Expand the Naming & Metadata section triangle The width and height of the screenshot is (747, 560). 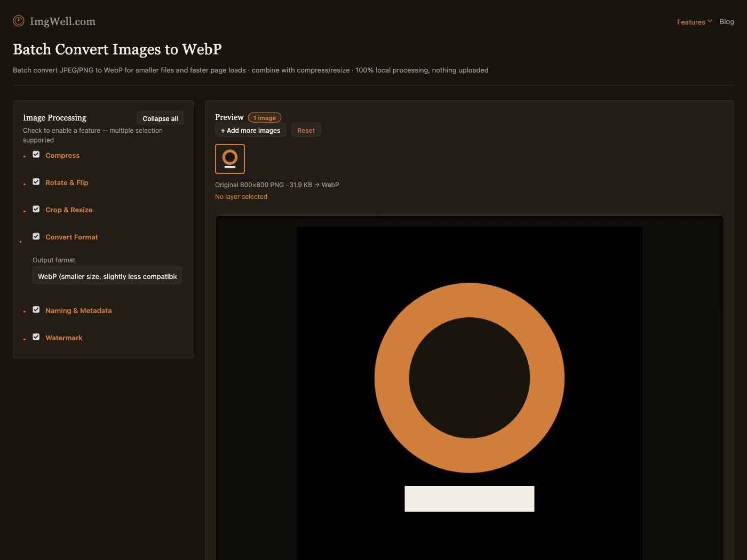(x=25, y=311)
